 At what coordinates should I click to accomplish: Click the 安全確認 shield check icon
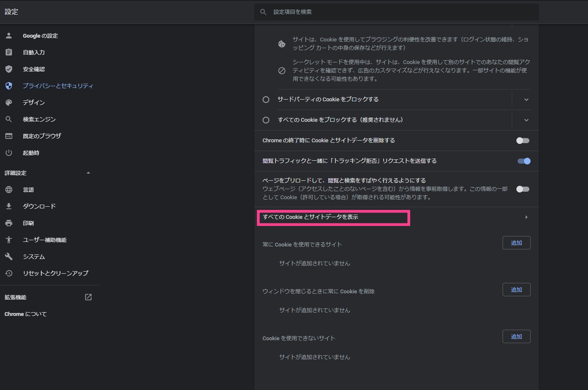[x=9, y=69]
